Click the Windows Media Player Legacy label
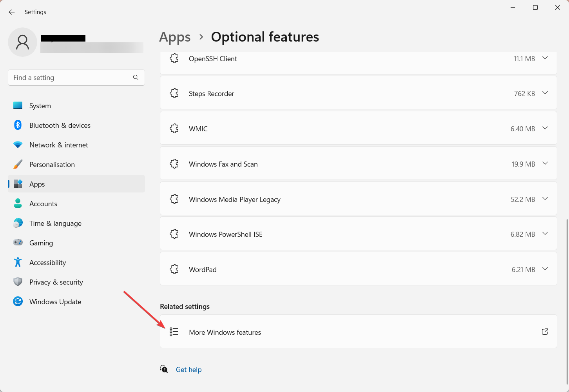The height and width of the screenshot is (392, 569). pos(235,200)
